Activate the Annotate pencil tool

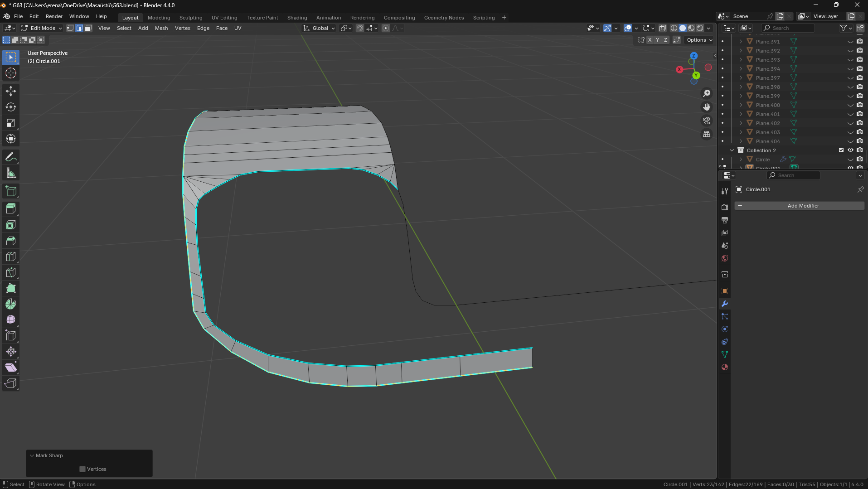pyautogui.click(x=11, y=157)
